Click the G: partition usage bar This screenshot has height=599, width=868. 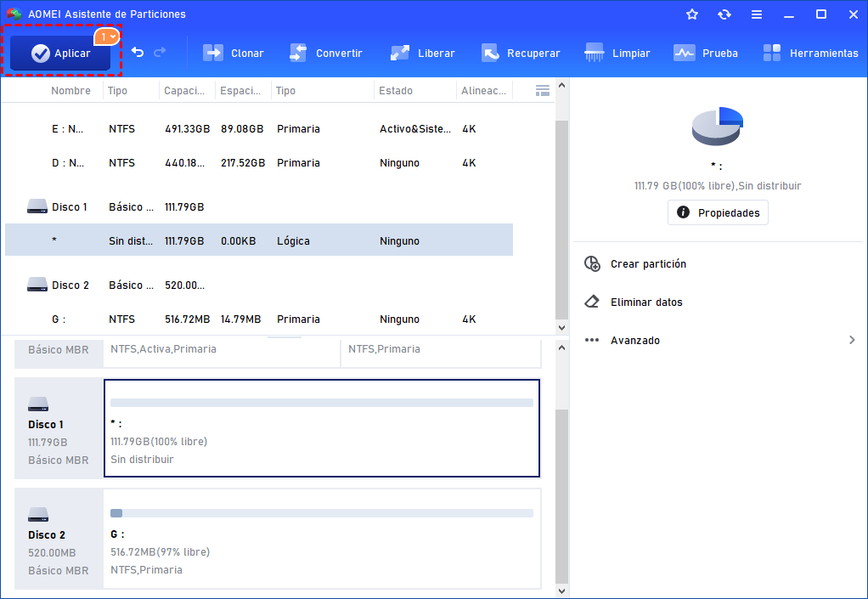322,513
